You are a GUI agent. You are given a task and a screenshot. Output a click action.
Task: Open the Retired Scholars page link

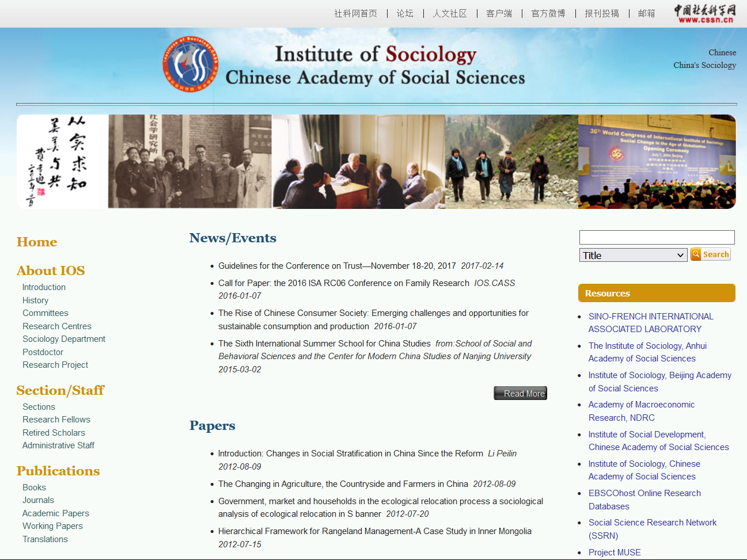click(54, 433)
